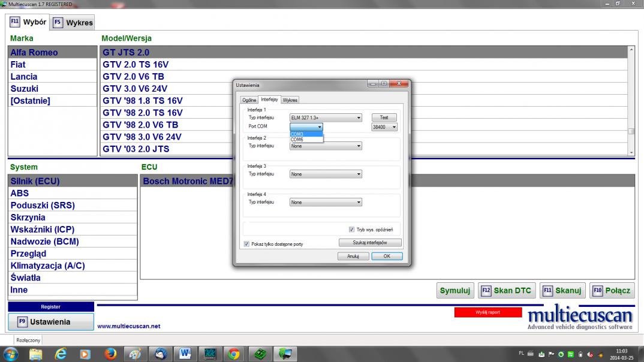Select COM6 in port list
The image size is (644, 362).
[306, 140]
